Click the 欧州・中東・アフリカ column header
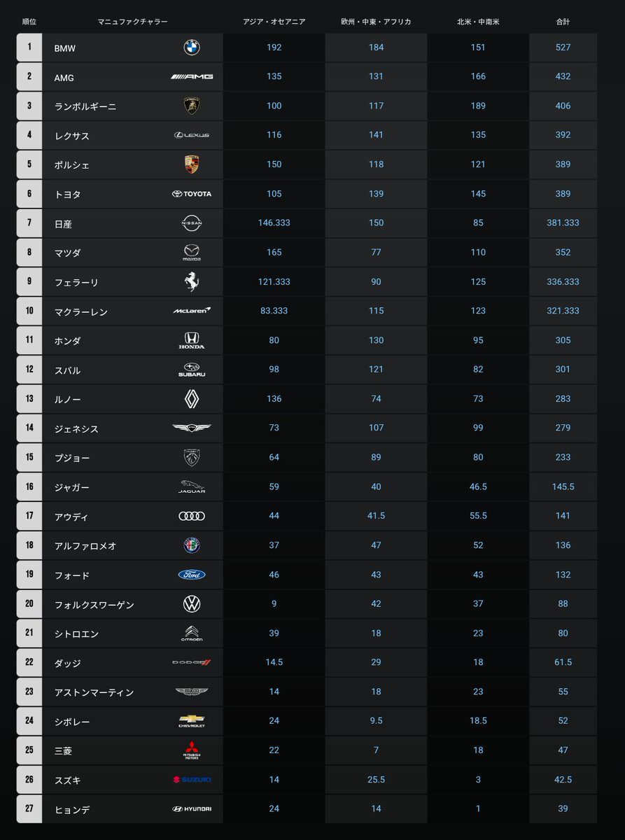This screenshot has width=625, height=840. point(376,22)
